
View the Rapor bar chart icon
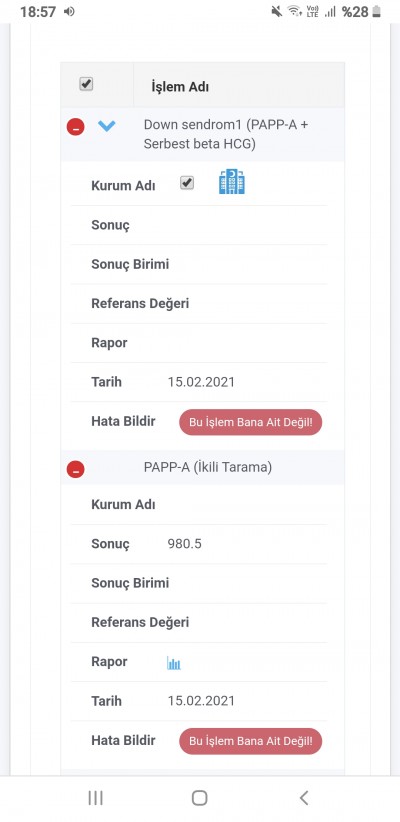[174, 663]
